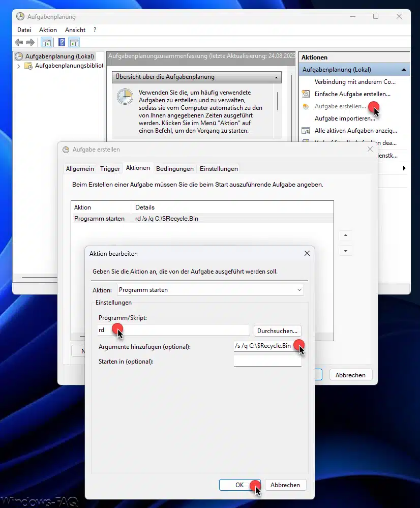Screen dimensions: 420x508
Task: Move action up with the up arrow button
Action: click(x=346, y=235)
